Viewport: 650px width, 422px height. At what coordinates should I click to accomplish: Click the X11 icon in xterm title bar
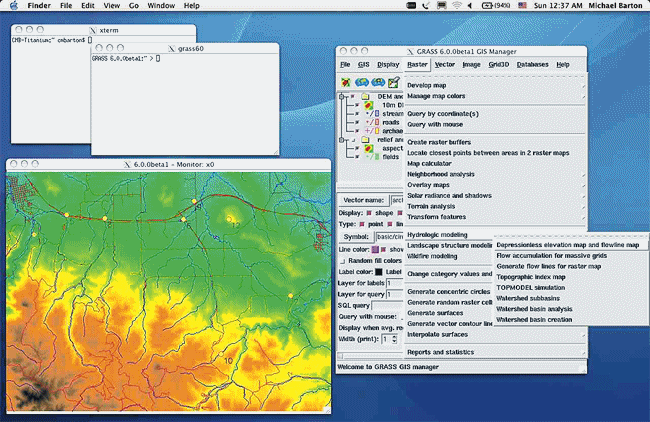pos(93,30)
